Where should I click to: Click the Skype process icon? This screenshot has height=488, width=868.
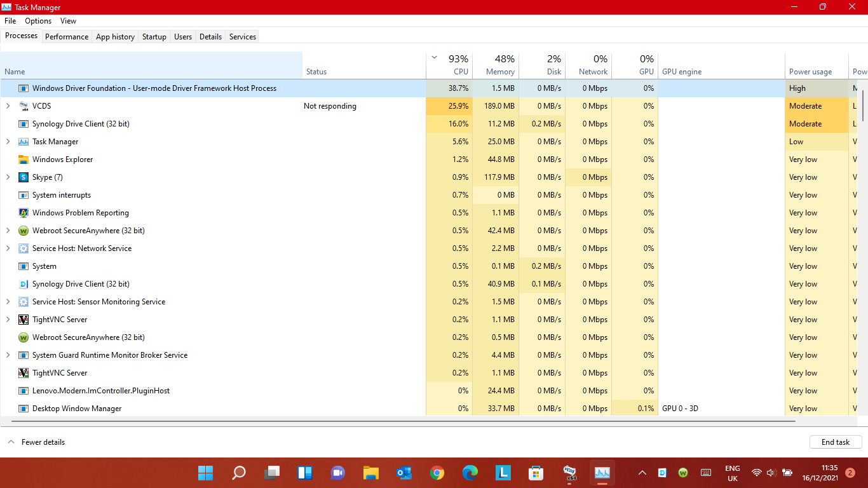click(x=24, y=177)
